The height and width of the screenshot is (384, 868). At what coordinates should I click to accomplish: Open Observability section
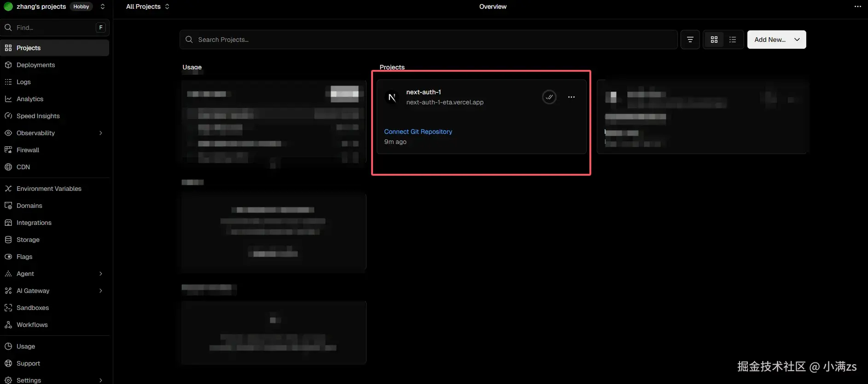pyautogui.click(x=55, y=133)
